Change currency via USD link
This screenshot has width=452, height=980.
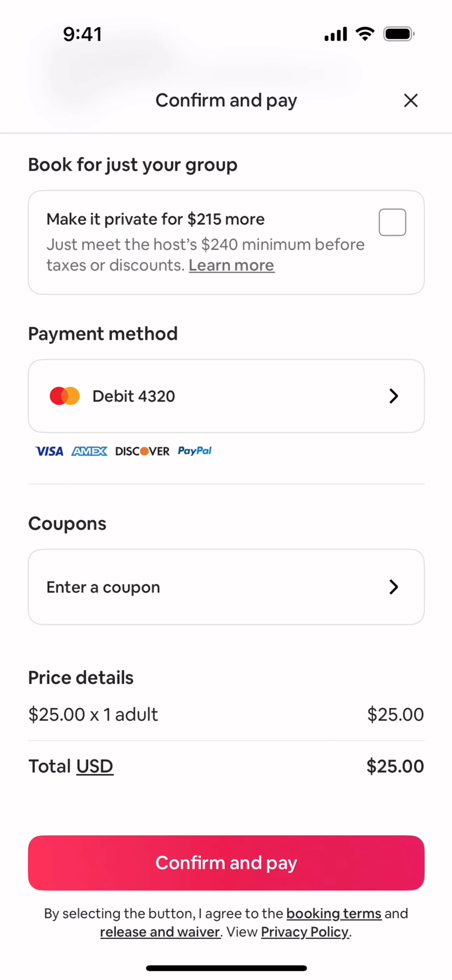point(95,766)
